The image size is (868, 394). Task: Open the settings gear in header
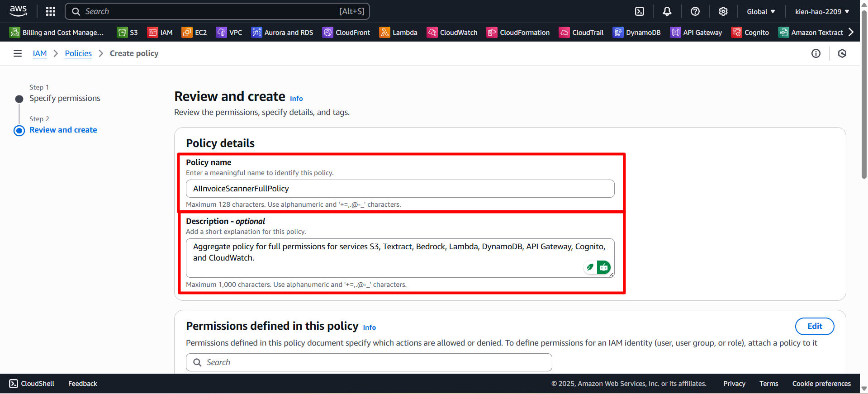(723, 11)
